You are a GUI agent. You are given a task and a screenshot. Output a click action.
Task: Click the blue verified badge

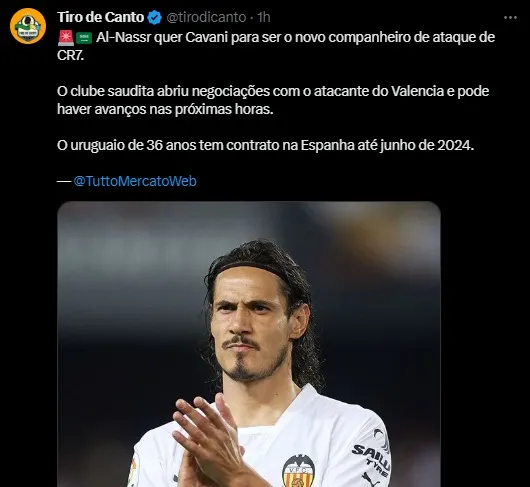click(154, 18)
